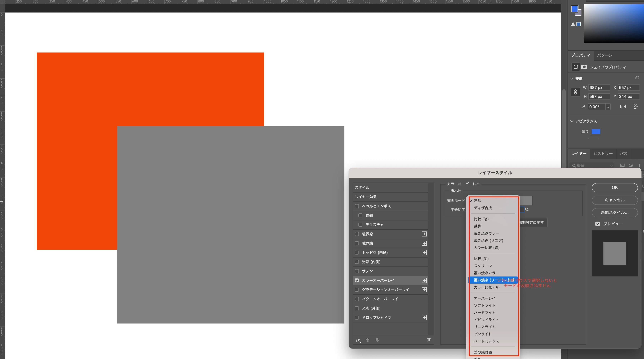The width and height of the screenshot is (644, 359).
Task: Enable the ベベルとエンボス checkbox
Action: pyautogui.click(x=357, y=206)
